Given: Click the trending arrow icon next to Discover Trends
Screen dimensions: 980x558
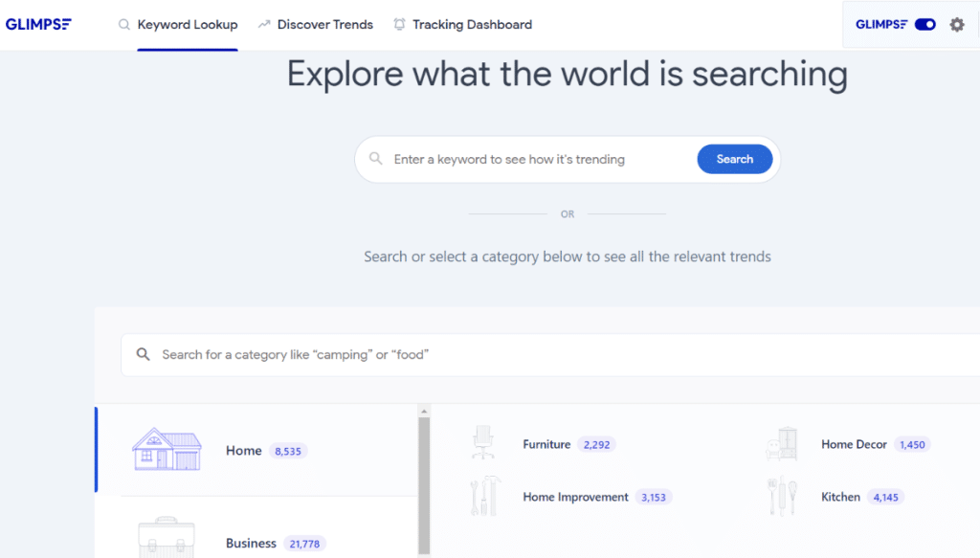Looking at the screenshot, I should 262,24.
